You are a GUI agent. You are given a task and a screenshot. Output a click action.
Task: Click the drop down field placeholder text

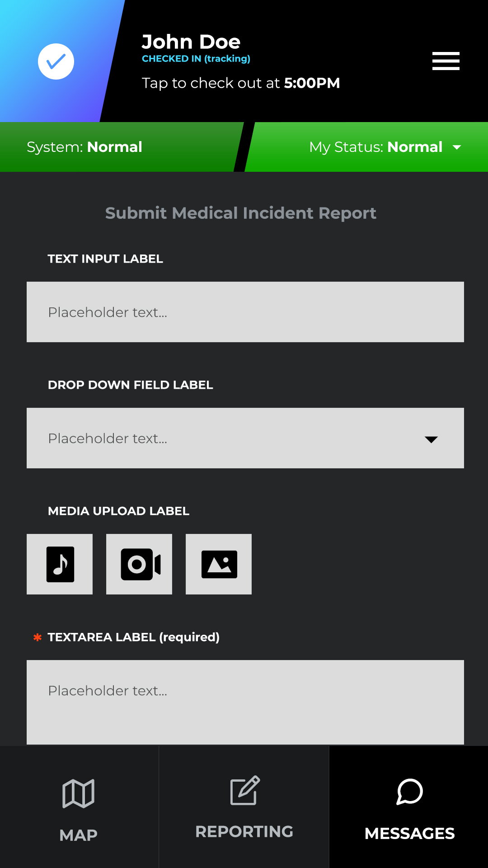pos(108,439)
